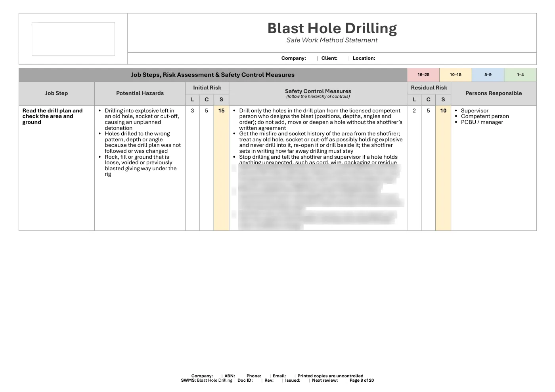The height and width of the screenshot is (392, 555).
Task: Select the hazard 'Rock, fill or ground that is loose'
Action: click(140, 166)
